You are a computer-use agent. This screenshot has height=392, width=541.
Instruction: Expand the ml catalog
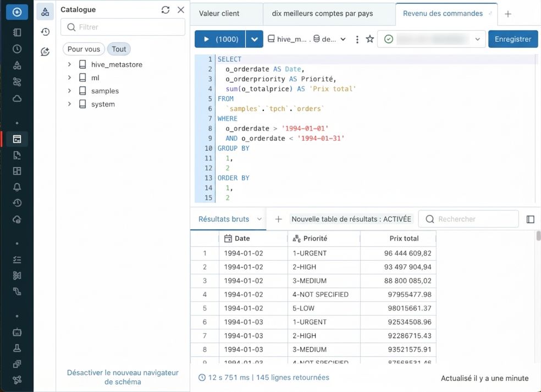[69, 78]
